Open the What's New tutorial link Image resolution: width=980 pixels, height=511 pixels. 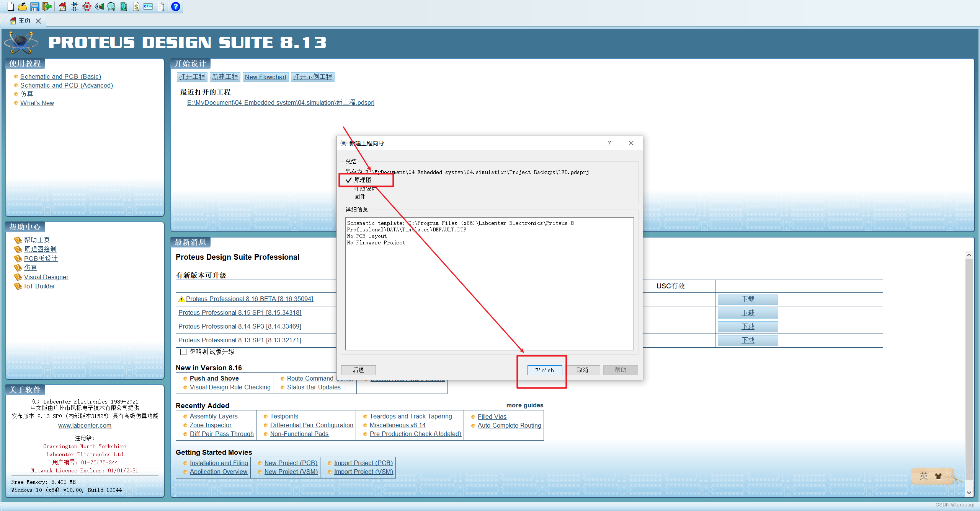point(37,103)
